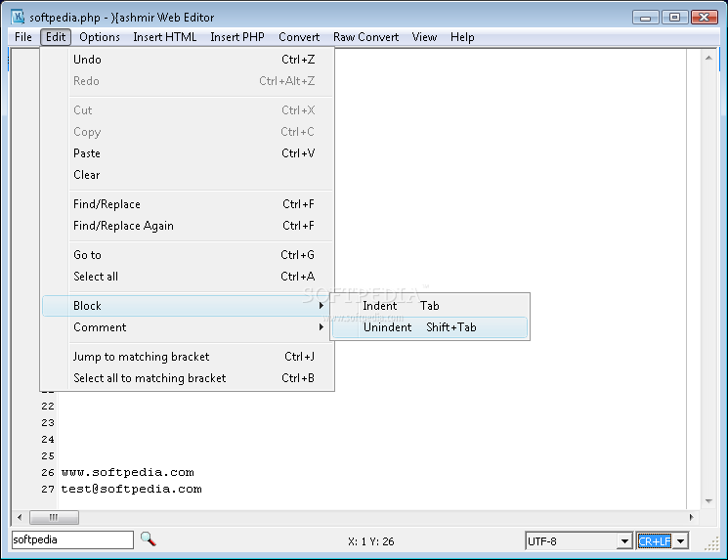Choose Go to from the Edit menu
The height and width of the screenshot is (560, 728).
pyautogui.click(x=188, y=255)
